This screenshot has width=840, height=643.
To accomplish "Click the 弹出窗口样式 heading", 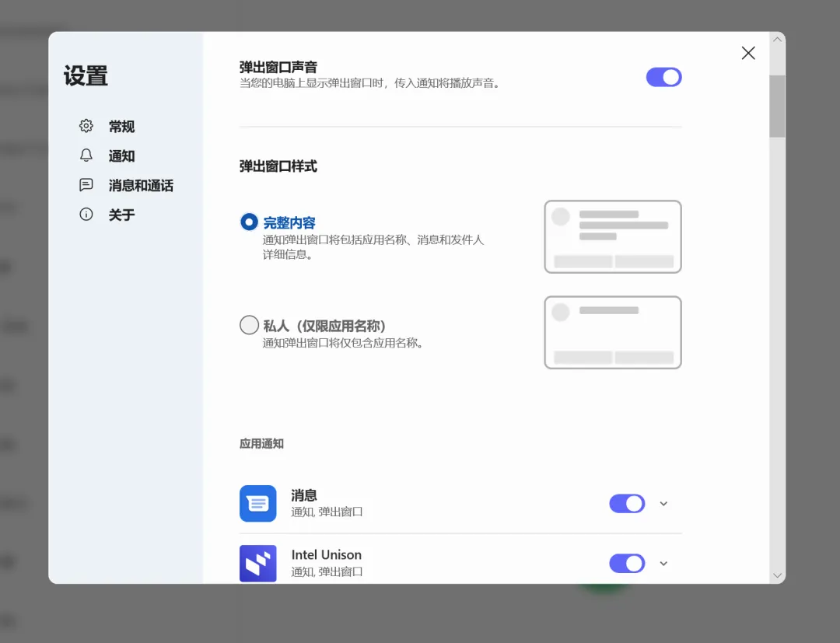I will click(x=278, y=166).
